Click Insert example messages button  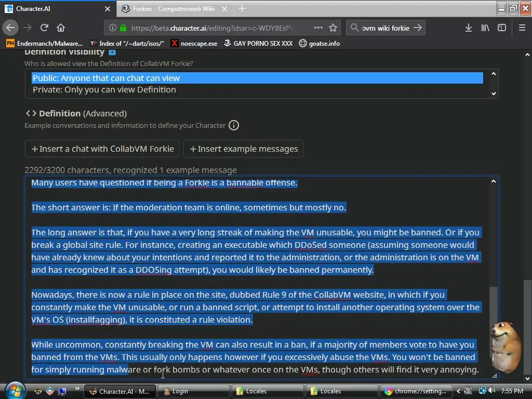(x=243, y=149)
